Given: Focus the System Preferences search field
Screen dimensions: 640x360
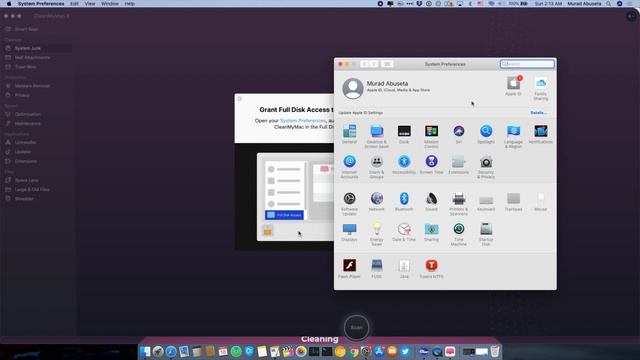Looking at the screenshot, I should (x=527, y=64).
